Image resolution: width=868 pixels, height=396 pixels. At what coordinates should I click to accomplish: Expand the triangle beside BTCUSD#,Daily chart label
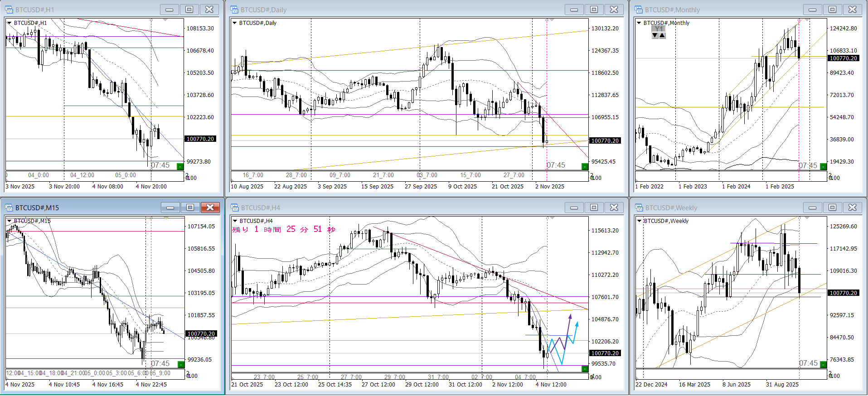click(234, 23)
